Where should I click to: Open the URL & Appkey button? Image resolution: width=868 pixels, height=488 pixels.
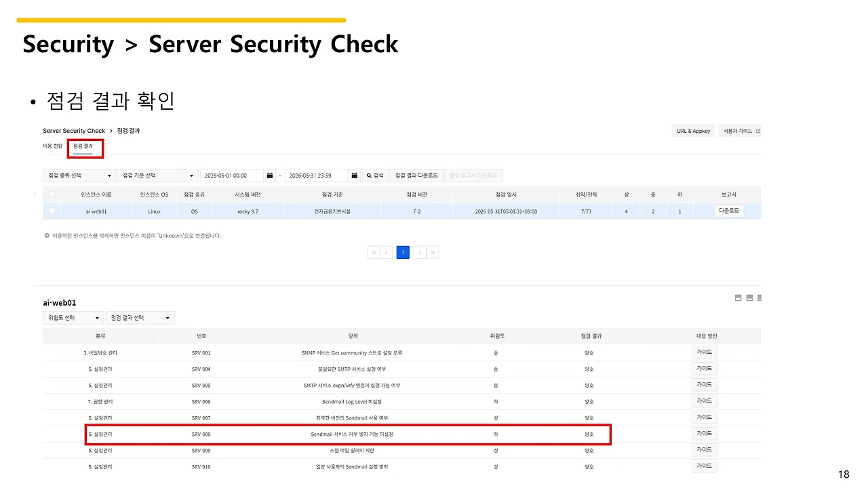pos(693,131)
